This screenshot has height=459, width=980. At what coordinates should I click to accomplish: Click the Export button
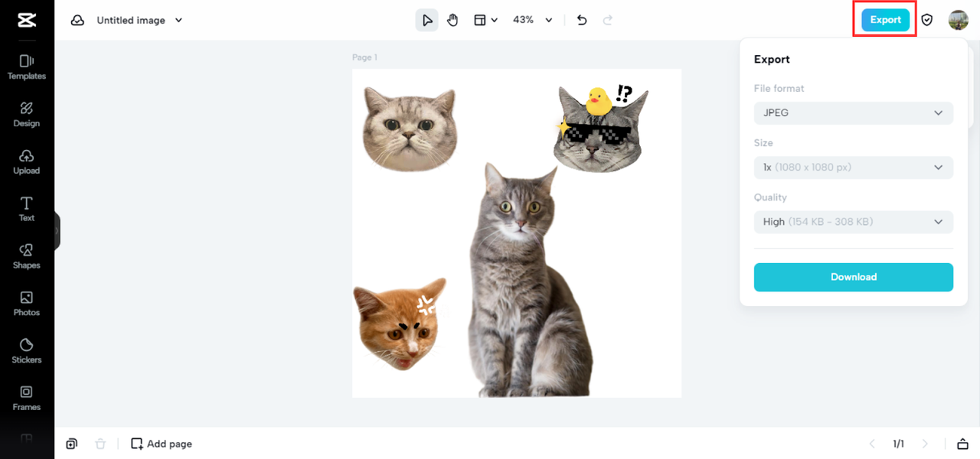[x=885, y=20]
